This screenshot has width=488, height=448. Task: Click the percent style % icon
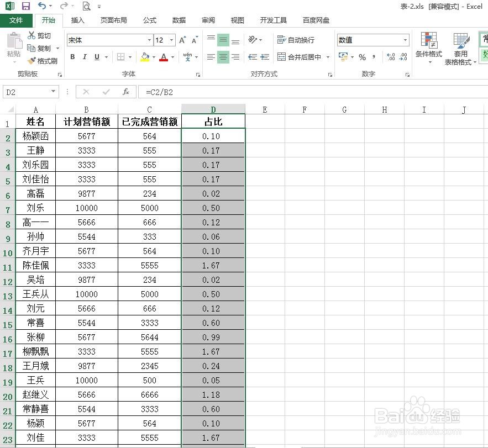[362, 57]
